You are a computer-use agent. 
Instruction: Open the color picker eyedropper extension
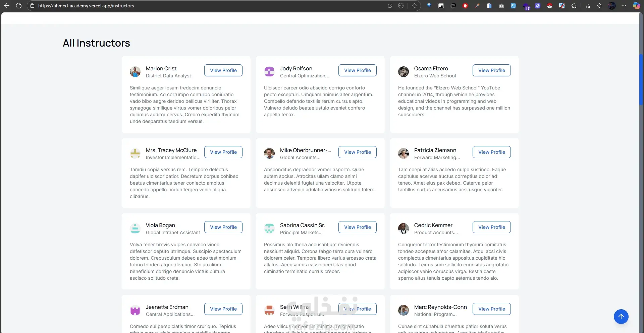click(x=477, y=6)
